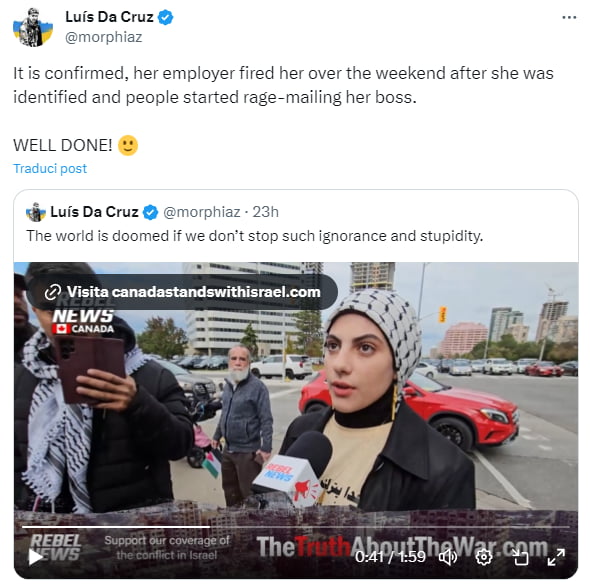The width and height of the screenshot is (590, 588).
Task: Expand video to fullscreen
Action: [556, 557]
